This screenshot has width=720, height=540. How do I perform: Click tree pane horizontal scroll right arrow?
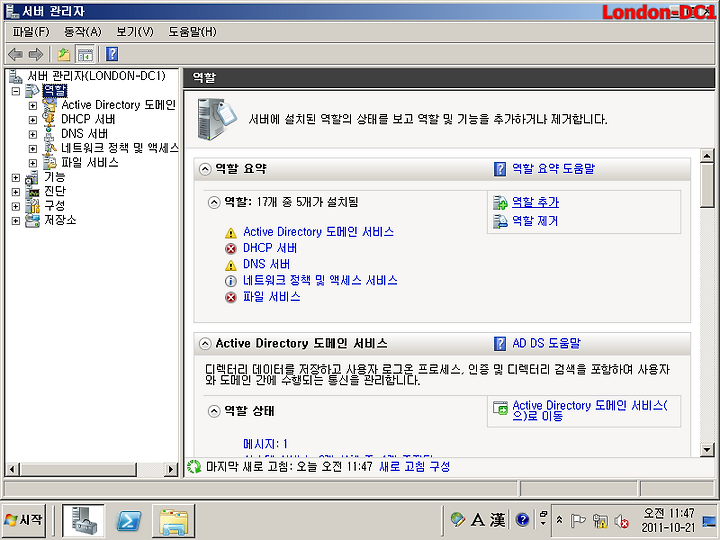(171, 469)
